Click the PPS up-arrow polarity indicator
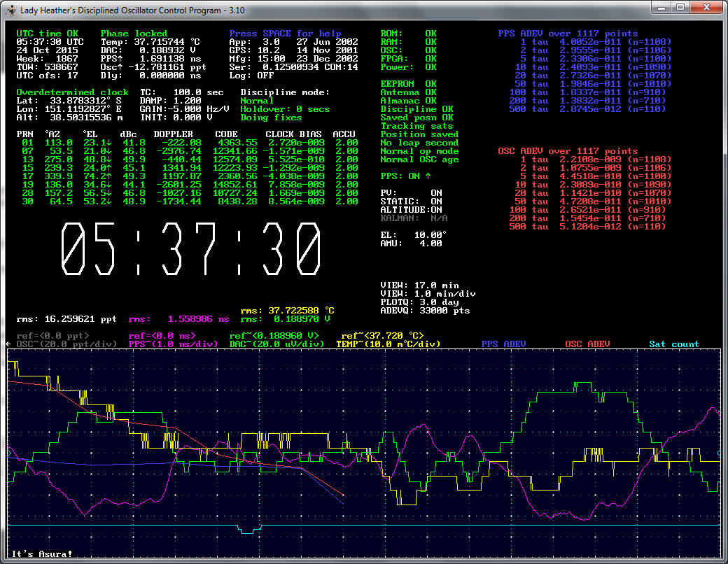This screenshot has height=564, width=728. (428, 176)
